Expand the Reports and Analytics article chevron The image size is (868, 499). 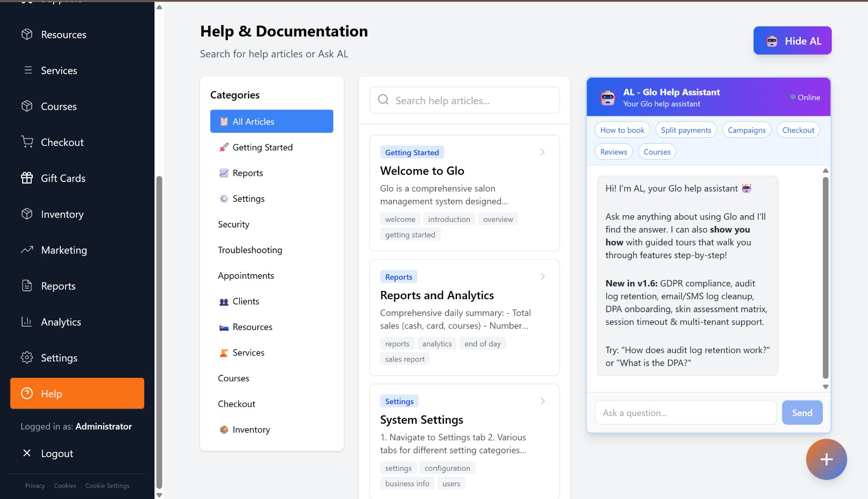542,277
